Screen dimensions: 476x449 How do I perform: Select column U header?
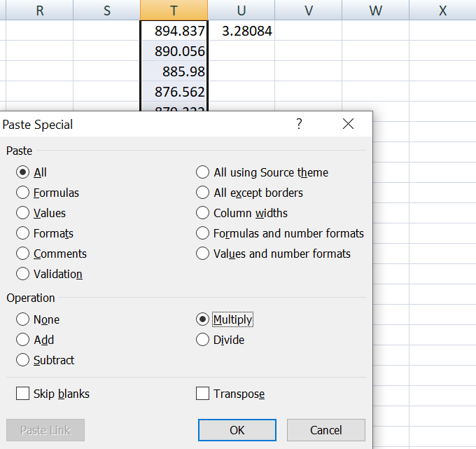(241, 10)
